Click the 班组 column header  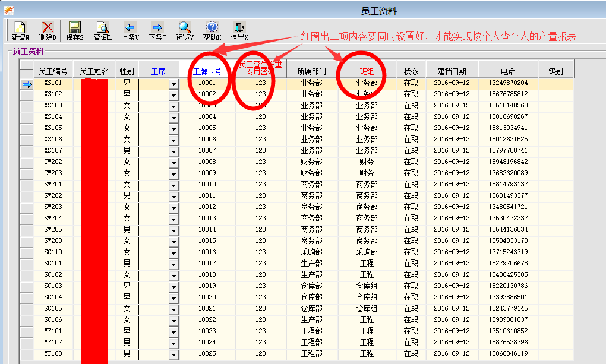coord(367,71)
